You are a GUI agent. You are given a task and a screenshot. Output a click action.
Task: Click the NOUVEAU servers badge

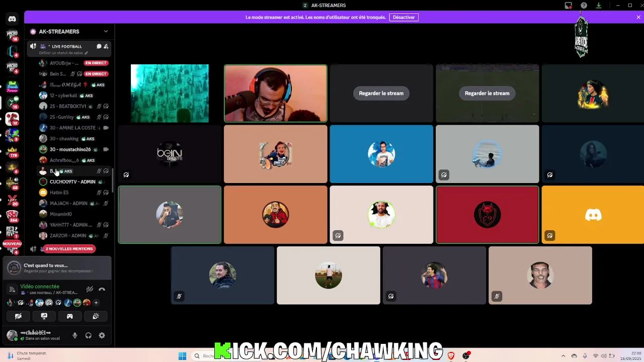coord(12,244)
